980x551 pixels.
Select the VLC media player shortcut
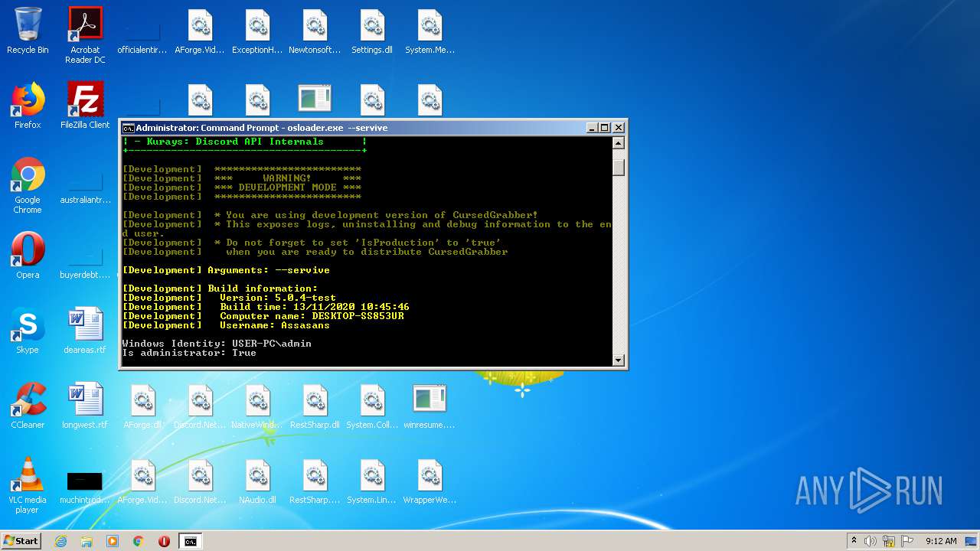point(28,486)
